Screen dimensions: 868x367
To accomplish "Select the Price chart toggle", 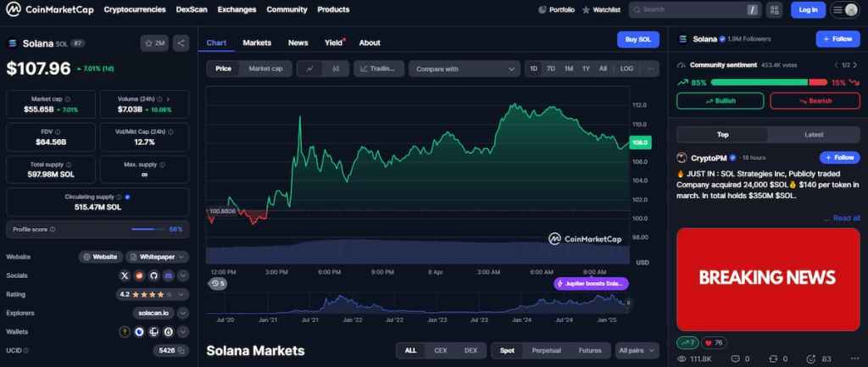I will [x=224, y=69].
